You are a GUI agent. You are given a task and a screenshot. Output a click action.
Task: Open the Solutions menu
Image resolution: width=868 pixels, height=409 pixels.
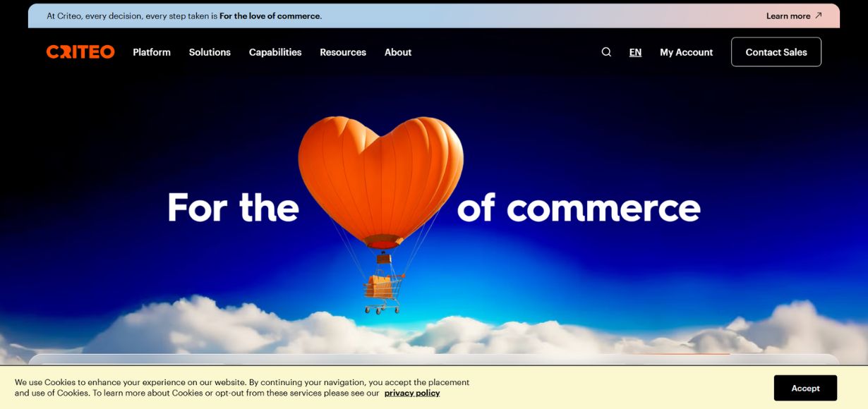coord(209,51)
